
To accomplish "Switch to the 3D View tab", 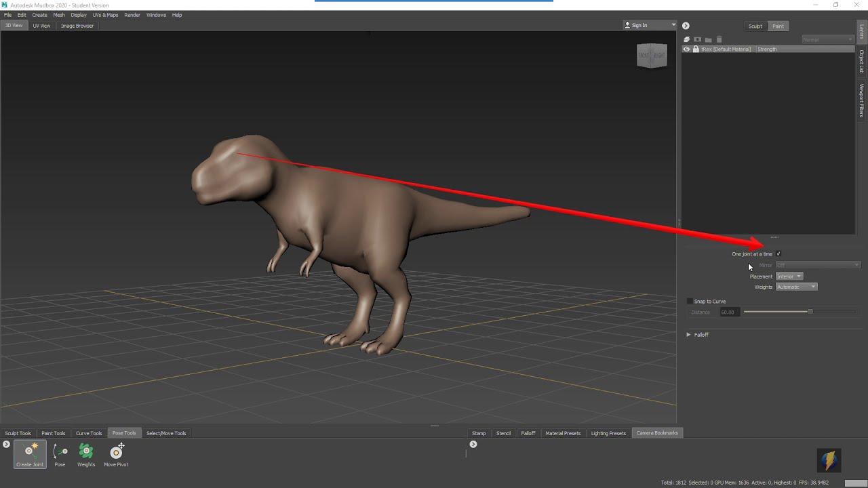I will click(14, 26).
